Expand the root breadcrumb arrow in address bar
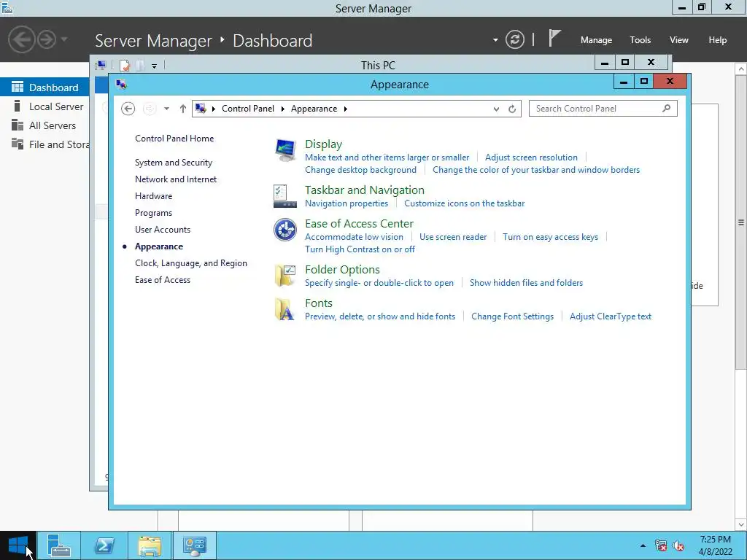747x560 pixels. [214, 109]
